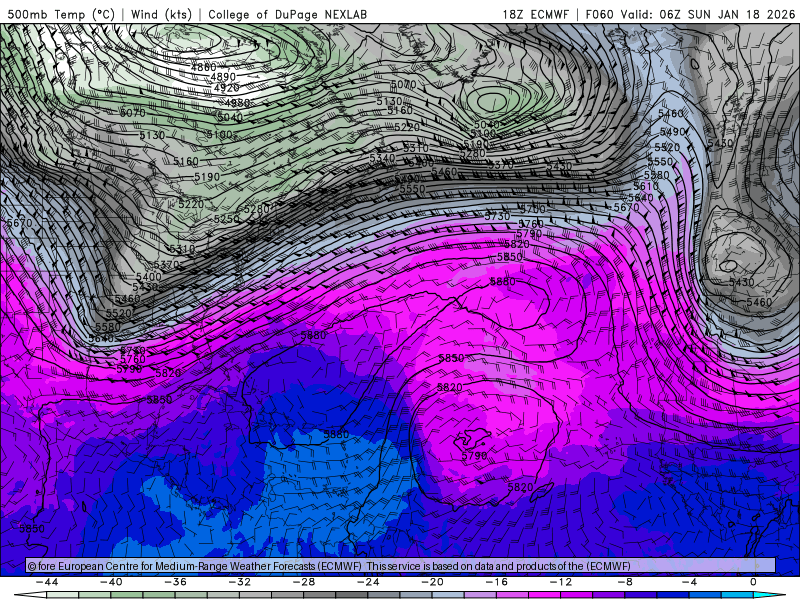The width and height of the screenshot is (800, 600).
Task: Click the 5250 height contour label
Action: pos(227,219)
